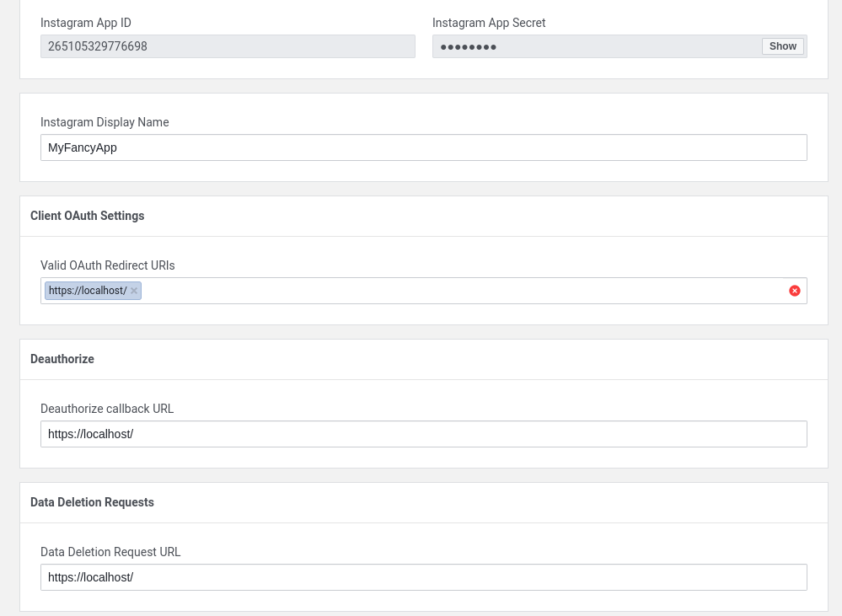Screen dimensions: 842x616
Task: Click the Deauthorize section header
Action: (x=62, y=359)
